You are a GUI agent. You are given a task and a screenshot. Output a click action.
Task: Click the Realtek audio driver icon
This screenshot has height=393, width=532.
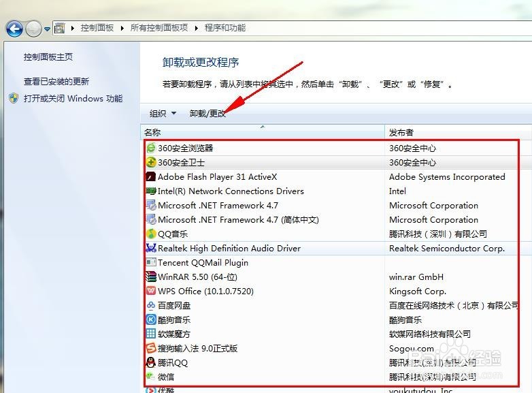pos(151,248)
